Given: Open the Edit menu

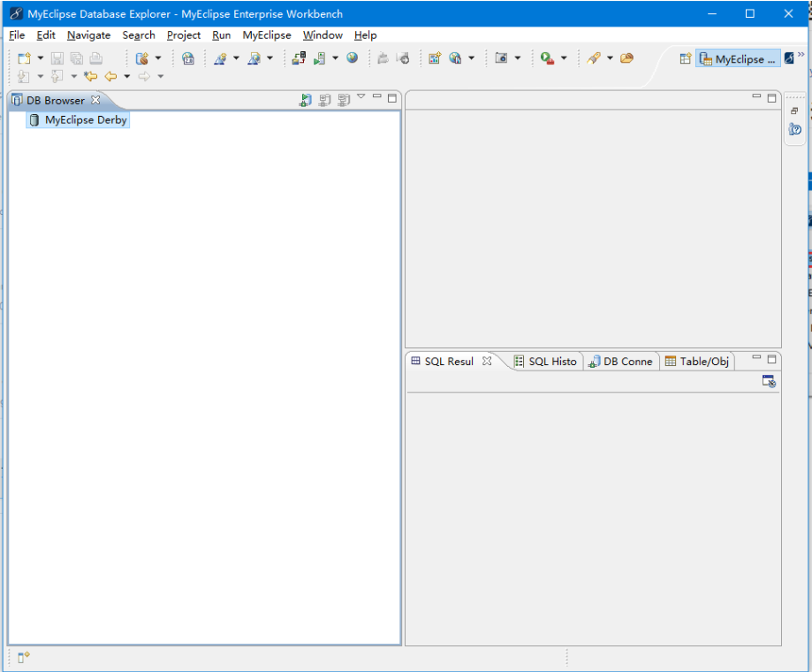Looking at the screenshot, I should (x=46, y=35).
